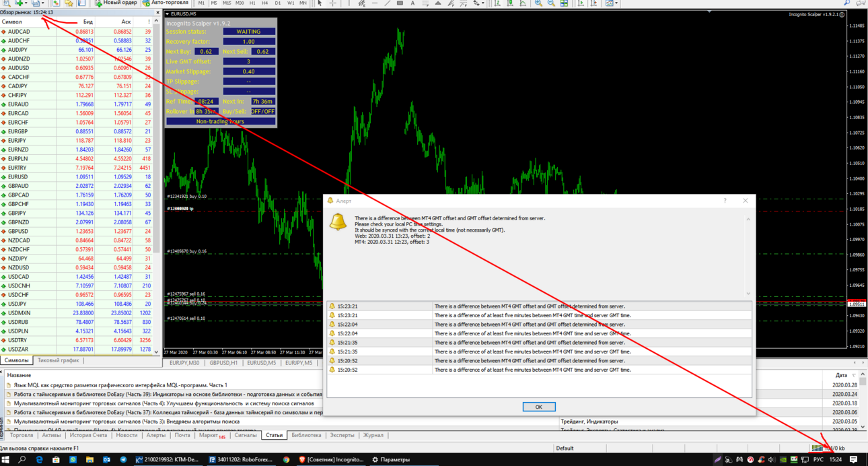Screen dimensions: 868x466
Task: Open the Параметры taskbar window
Action: point(391,460)
